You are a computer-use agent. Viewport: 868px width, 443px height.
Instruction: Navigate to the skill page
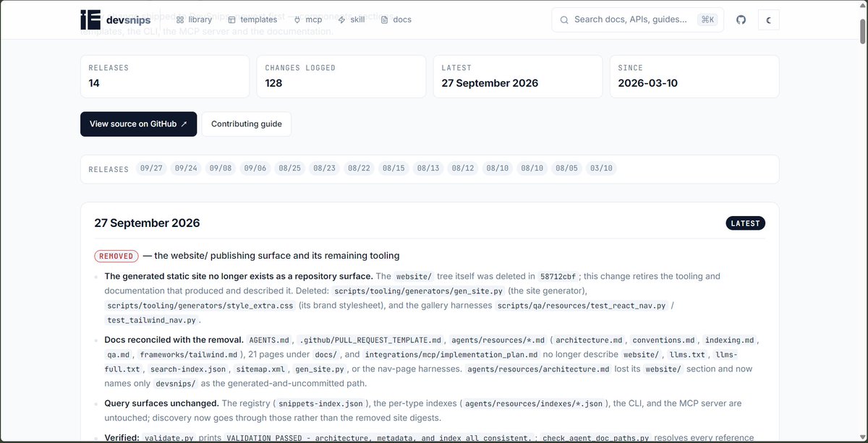coord(352,20)
